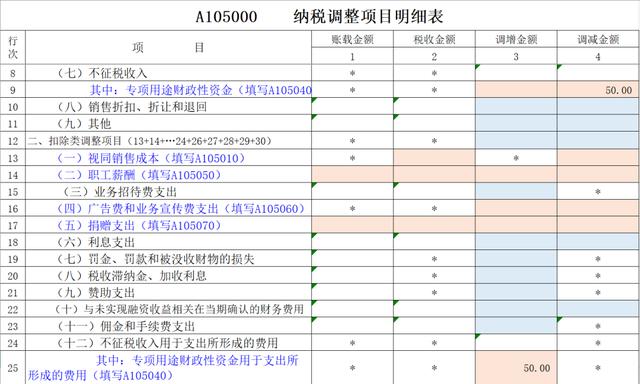Screen dimensions: 640x384
Task: Click 调减金额 cell for 捐赠支出 row
Action: 598,225
